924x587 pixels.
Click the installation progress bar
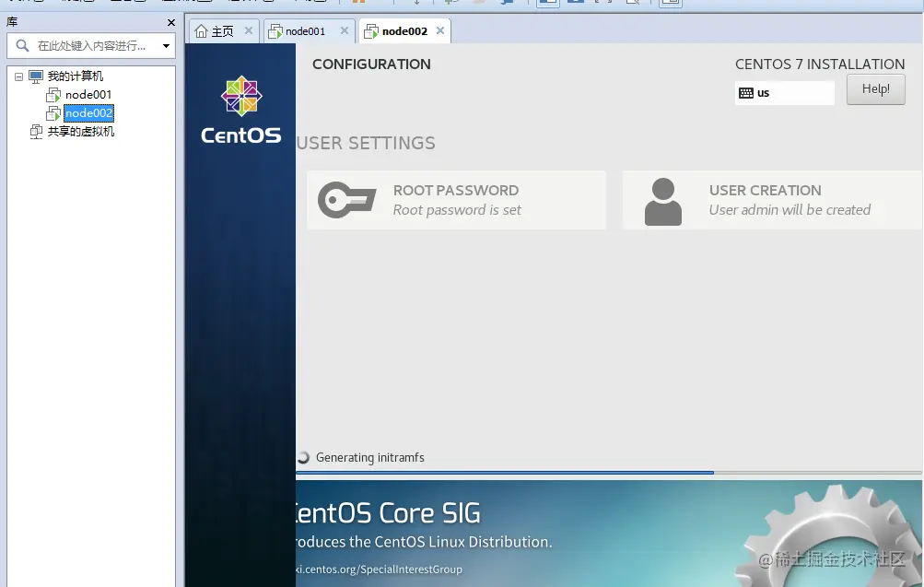[609, 473]
